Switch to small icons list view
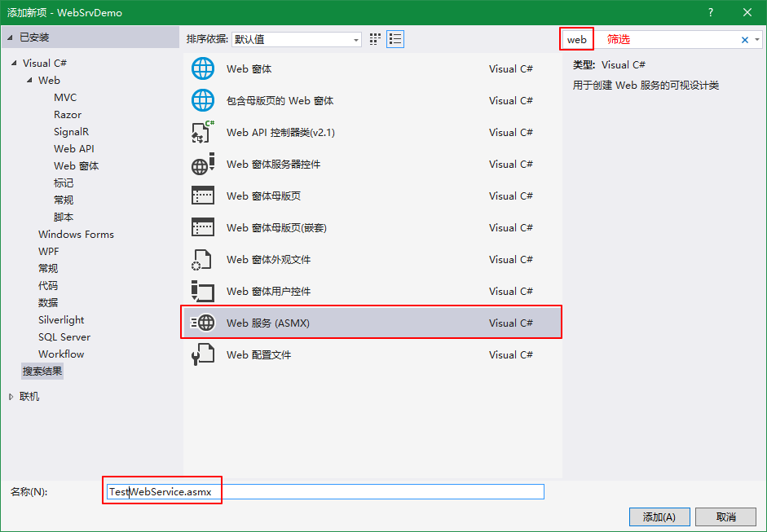Screen dimensions: 767x532 pos(395,39)
